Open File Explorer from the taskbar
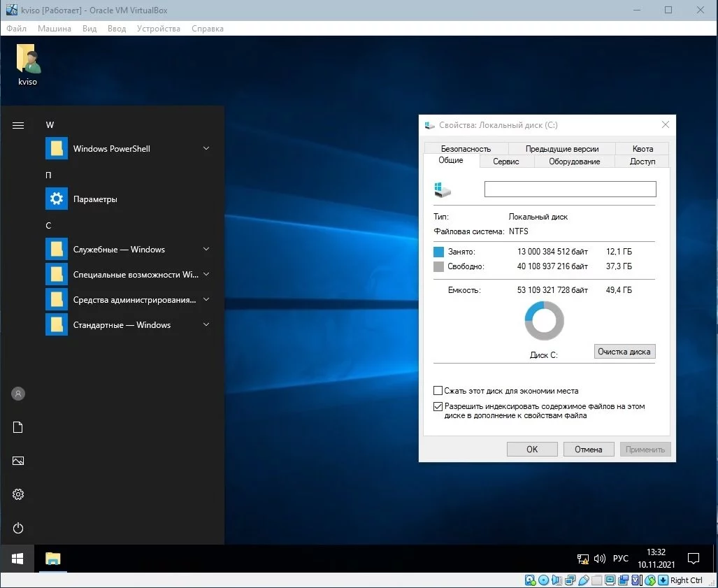Viewport: 718px width, 588px height. click(x=53, y=559)
